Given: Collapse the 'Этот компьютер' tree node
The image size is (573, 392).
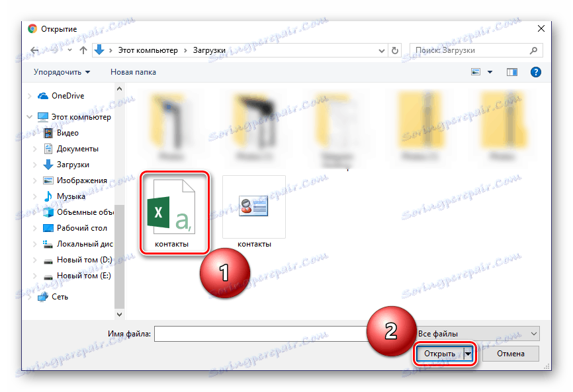Looking at the screenshot, I should coord(30,117).
